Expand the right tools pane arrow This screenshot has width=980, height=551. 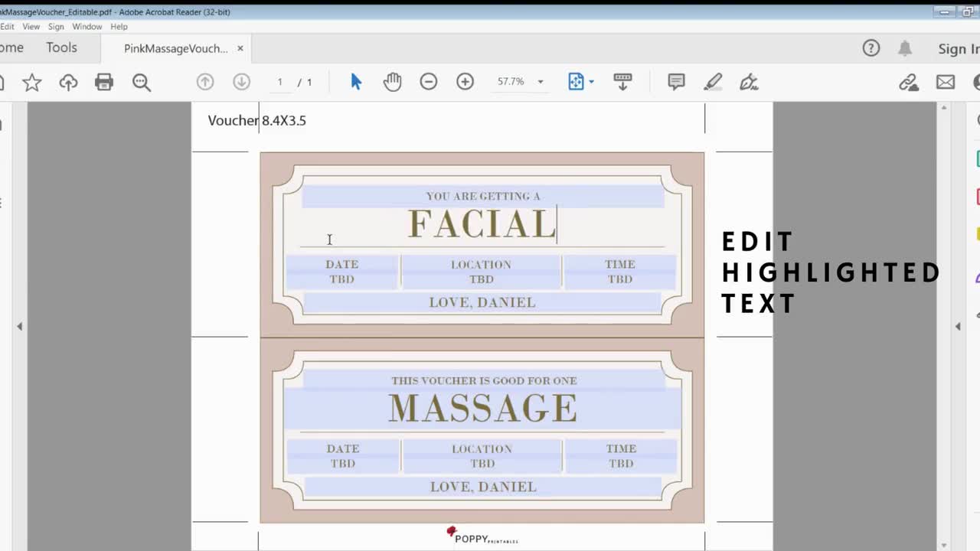(958, 327)
